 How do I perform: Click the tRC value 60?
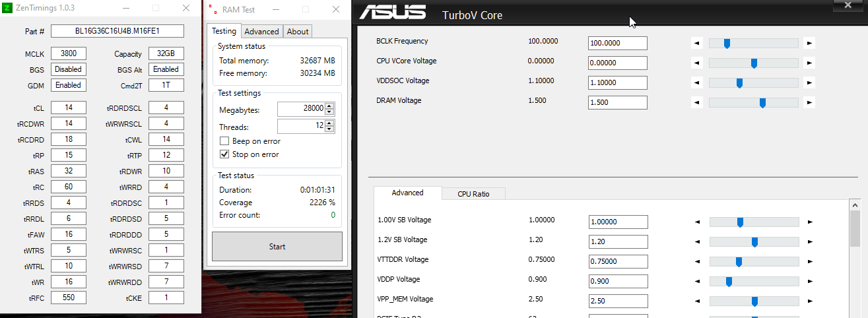point(69,187)
